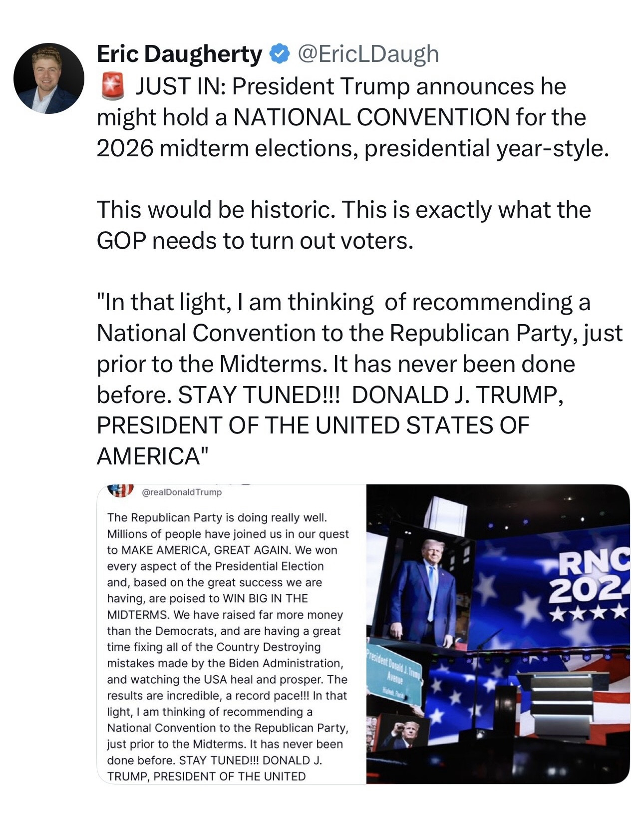The height and width of the screenshot is (823, 644).
Task: Open the @EricLDaugh handle
Action: point(368,54)
